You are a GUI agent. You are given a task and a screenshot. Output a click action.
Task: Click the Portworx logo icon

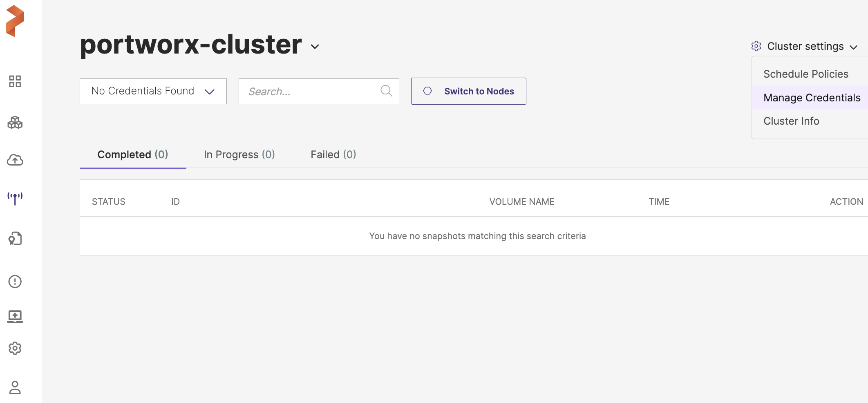pyautogui.click(x=15, y=21)
